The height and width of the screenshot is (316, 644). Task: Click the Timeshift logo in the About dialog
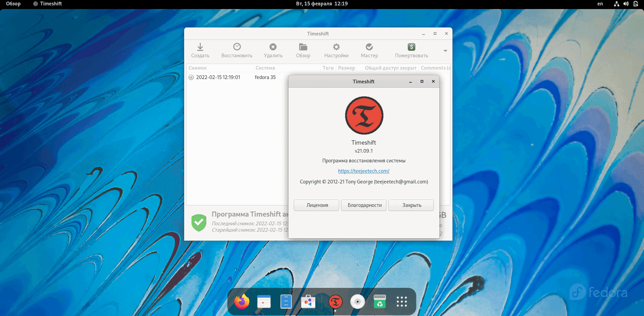[x=364, y=115]
